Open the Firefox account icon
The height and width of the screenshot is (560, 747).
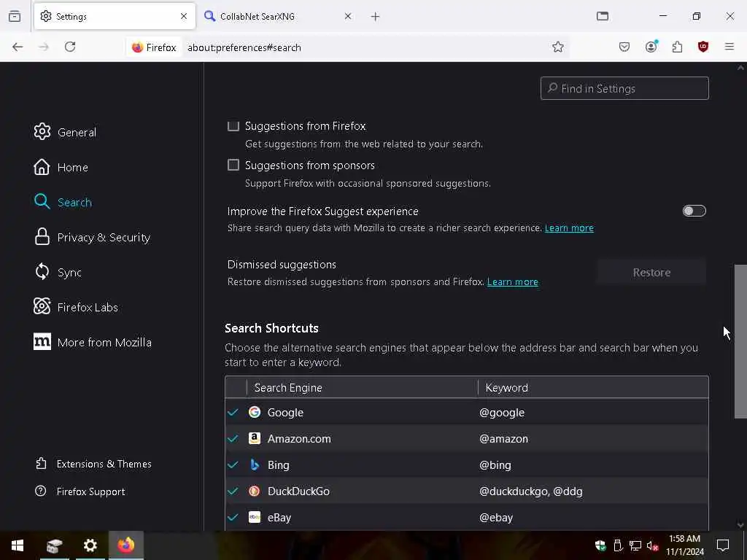(x=651, y=47)
